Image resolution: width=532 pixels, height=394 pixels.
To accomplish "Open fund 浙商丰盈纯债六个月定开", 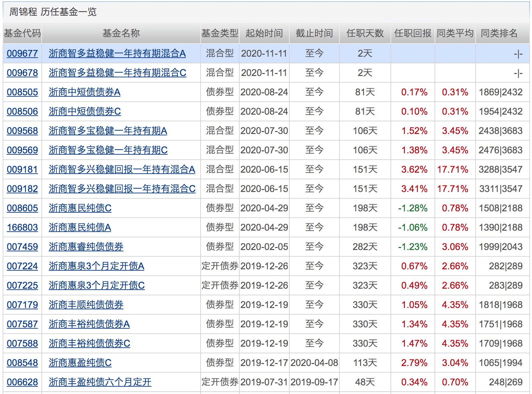I will tap(100, 382).
